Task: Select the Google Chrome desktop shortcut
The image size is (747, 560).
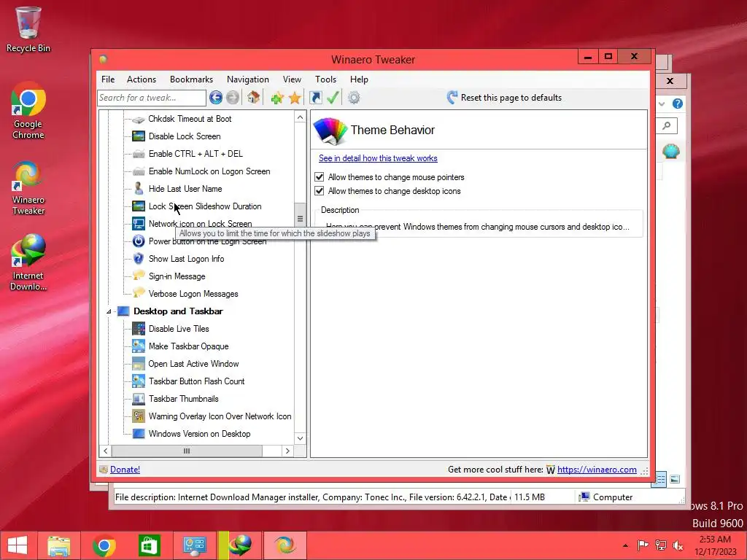Action: click(x=28, y=111)
